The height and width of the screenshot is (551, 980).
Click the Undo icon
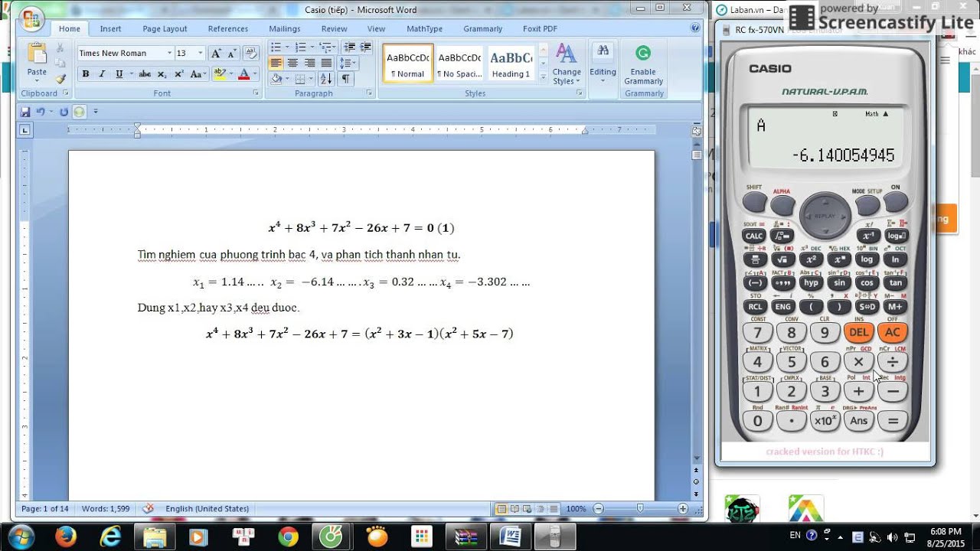(41, 112)
